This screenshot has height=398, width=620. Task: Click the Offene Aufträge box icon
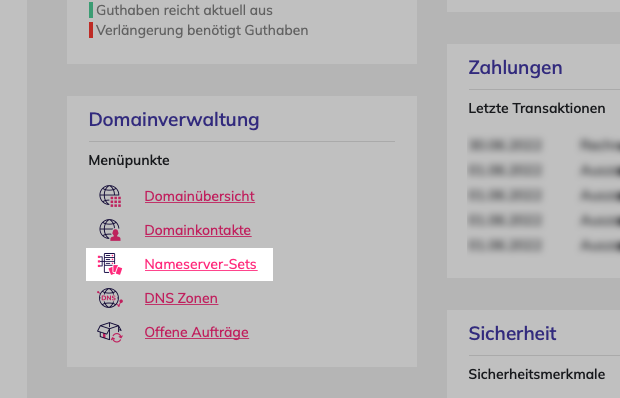click(110, 332)
